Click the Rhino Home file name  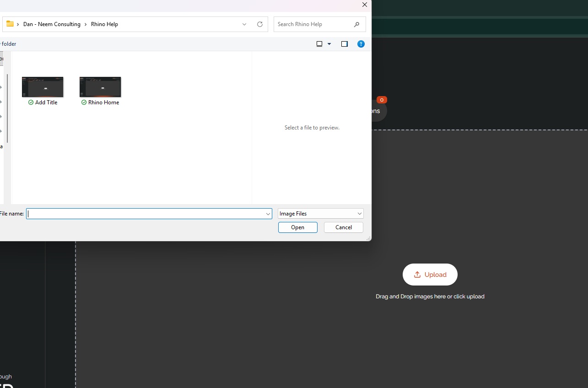[103, 102]
